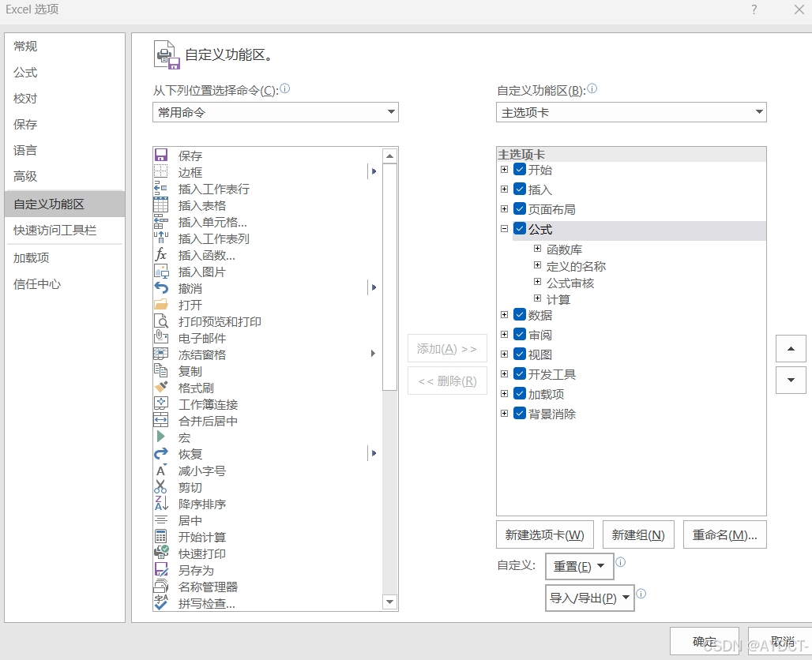
Task: Click the 新建组 button
Action: (x=638, y=534)
